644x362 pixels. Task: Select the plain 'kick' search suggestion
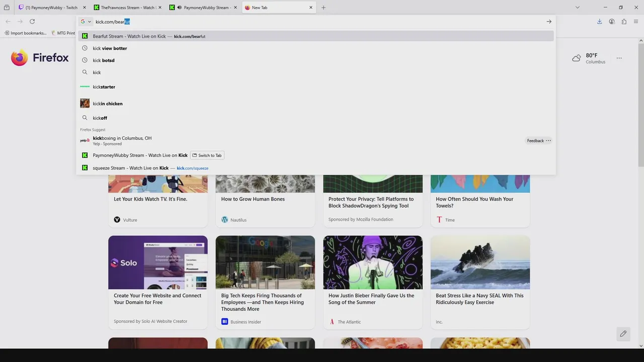tap(316, 72)
